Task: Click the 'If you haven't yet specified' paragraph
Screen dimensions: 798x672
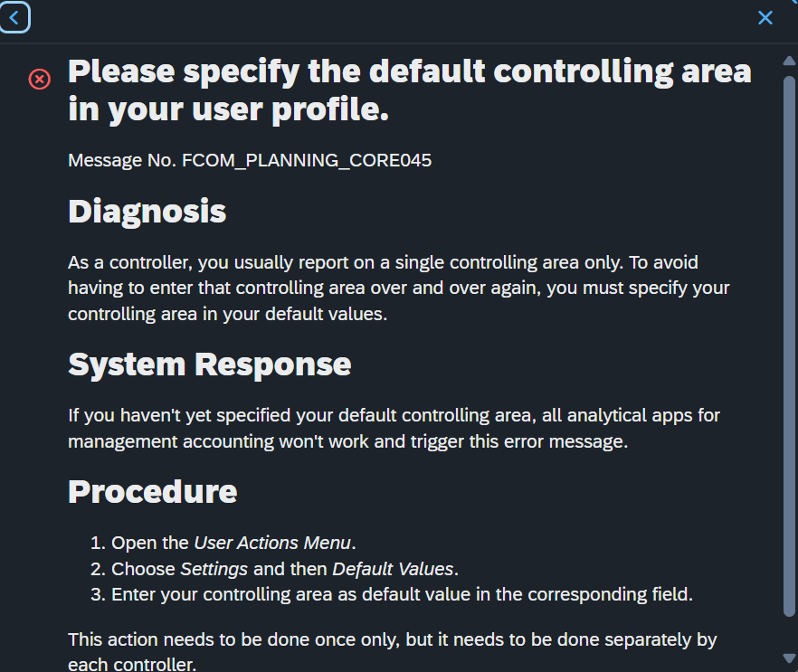Action: coord(394,429)
